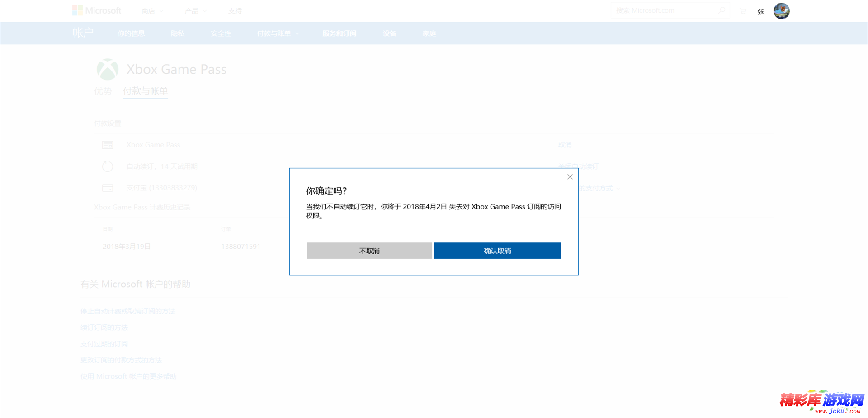The height and width of the screenshot is (418, 868).
Task: Select the 安全性 tab
Action: pos(221,33)
